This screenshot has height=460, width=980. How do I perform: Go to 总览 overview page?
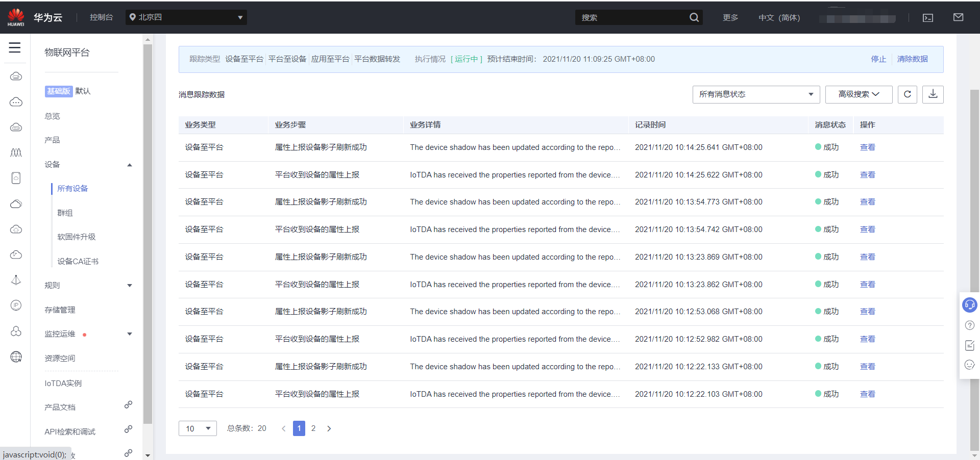click(52, 116)
